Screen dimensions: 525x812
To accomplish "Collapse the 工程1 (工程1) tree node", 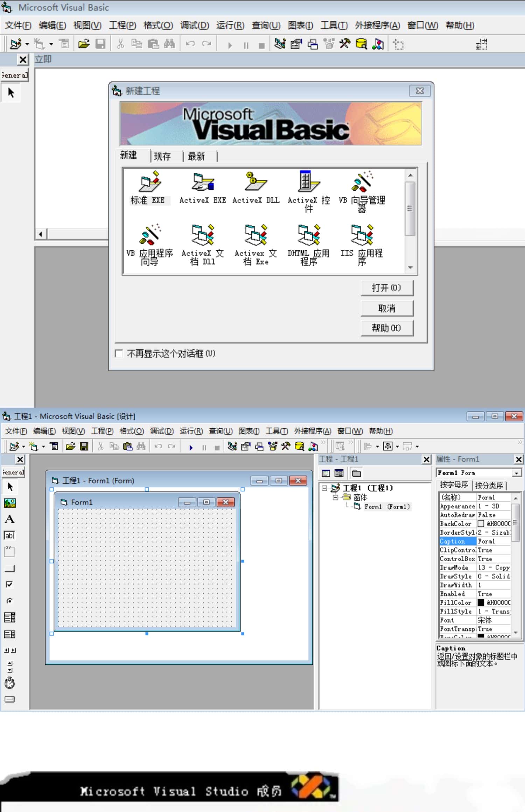I will click(324, 488).
